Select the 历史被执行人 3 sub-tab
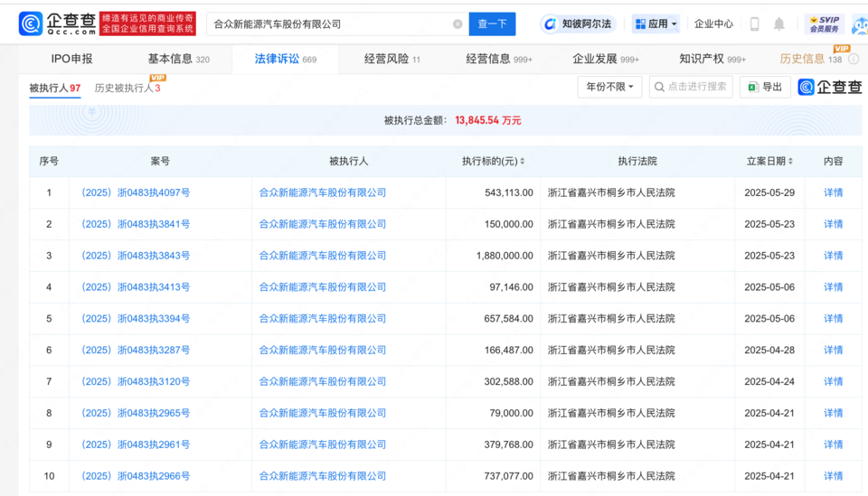This screenshot has width=868, height=496. coord(127,88)
